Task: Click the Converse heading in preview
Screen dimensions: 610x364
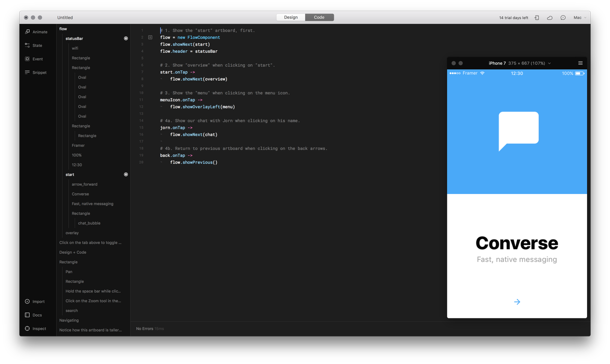Action: tap(517, 243)
